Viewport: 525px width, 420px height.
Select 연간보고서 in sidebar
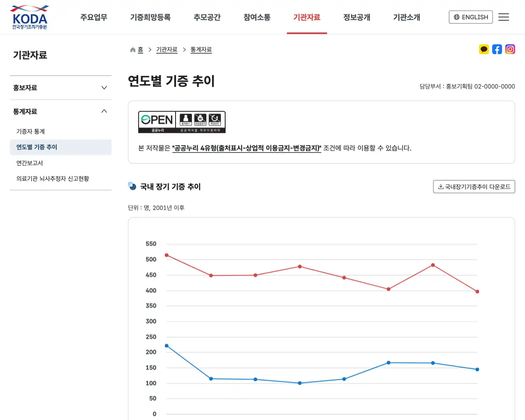(30, 163)
